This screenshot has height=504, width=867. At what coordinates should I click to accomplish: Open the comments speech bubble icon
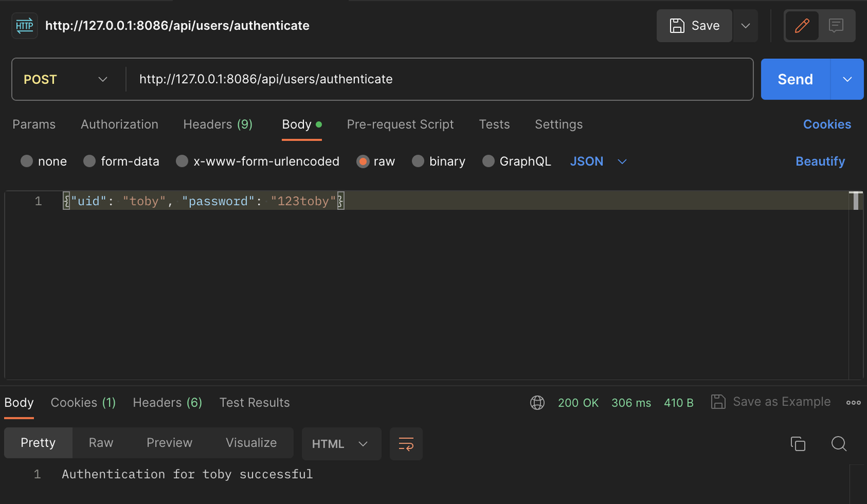click(837, 26)
